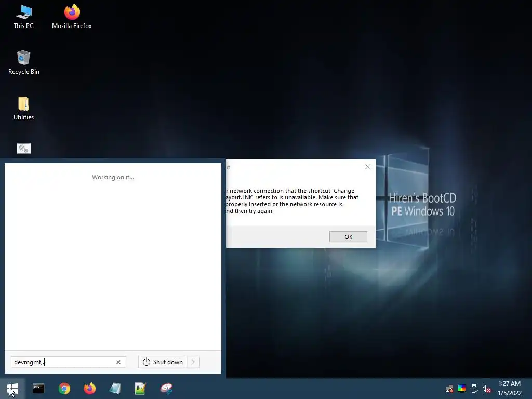Click the USB safely remove tray icon
The image size is (532, 399).
coord(474,389)
